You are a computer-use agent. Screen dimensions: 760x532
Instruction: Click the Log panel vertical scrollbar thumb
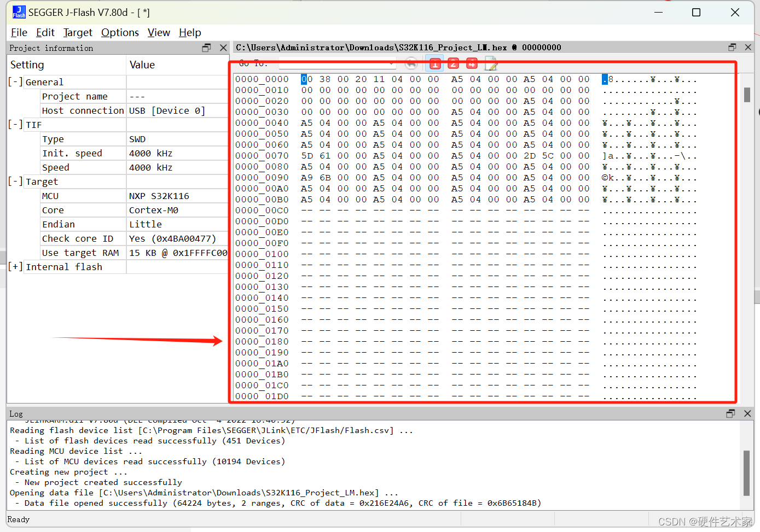pos(746,473)
